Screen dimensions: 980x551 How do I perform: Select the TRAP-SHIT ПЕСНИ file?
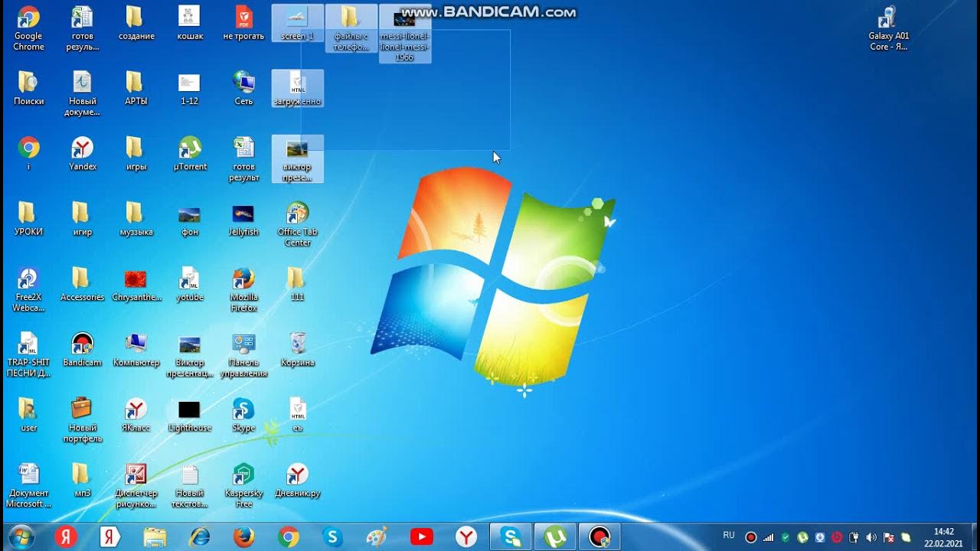click(x=28, y=355)
